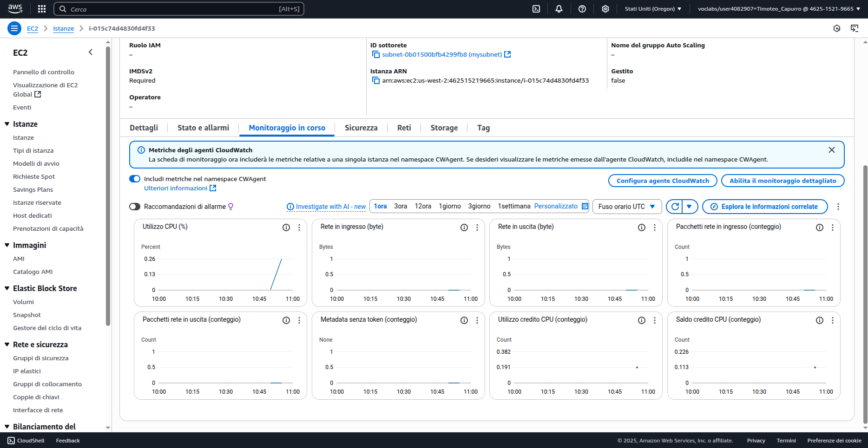868x448 pixels.
Task: Open the help question mark icon
Action: click(x=582, y=9)
